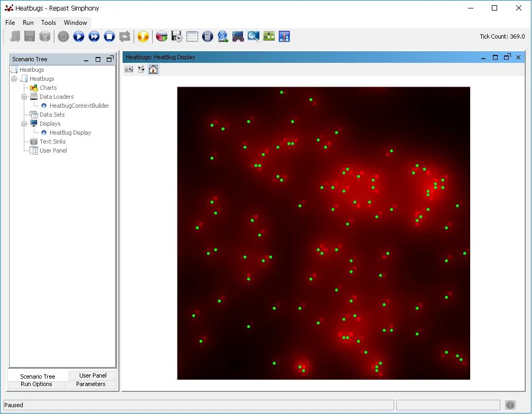Switch to the User Panel tab
Viewport: 532px width, 414px height.
click(92, 375)
